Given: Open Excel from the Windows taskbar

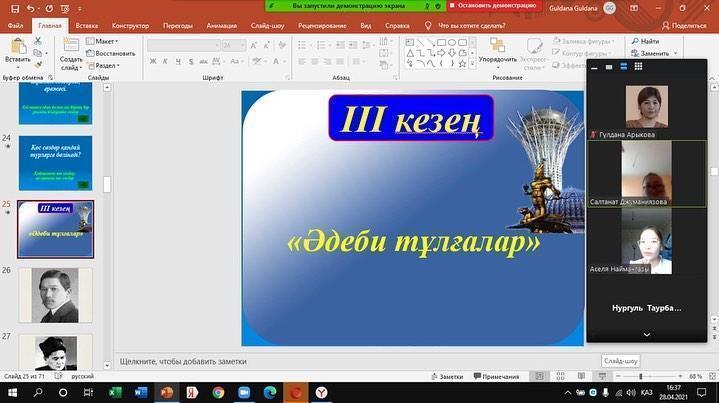Looking at the screenshot, I should 114,393.
